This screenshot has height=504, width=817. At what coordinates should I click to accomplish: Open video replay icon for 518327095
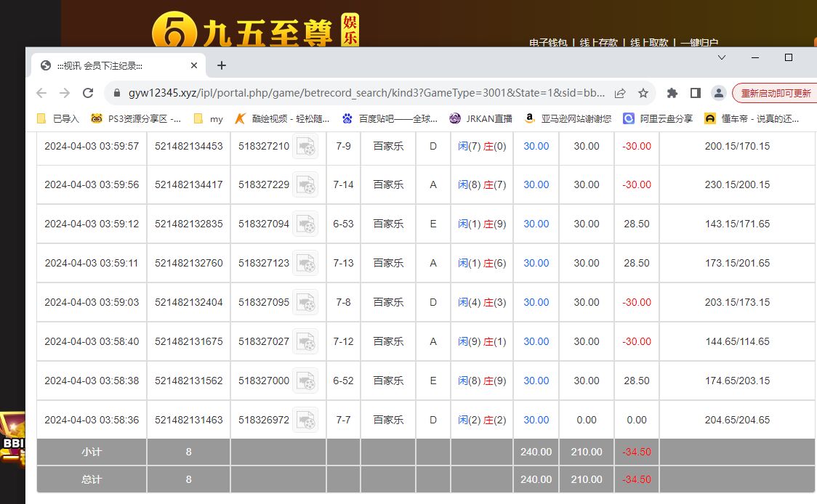click(x=305, y=303)
